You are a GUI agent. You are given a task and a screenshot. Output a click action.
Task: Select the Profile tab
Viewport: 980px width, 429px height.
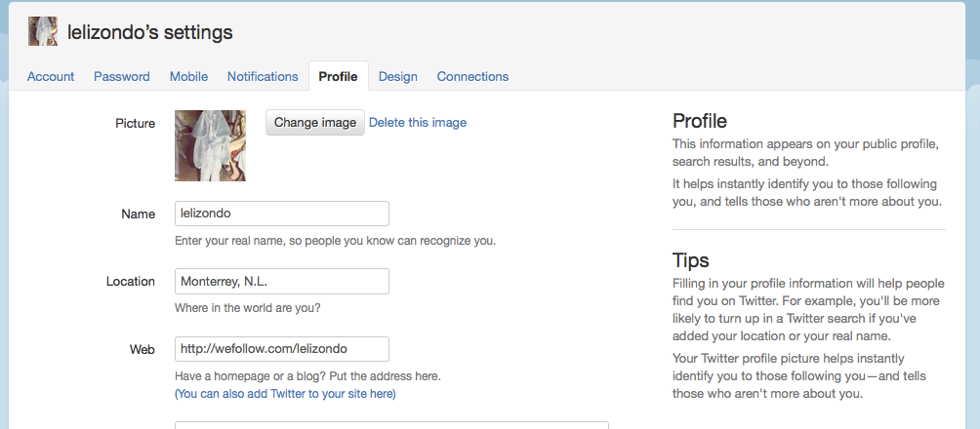[338, 77]
